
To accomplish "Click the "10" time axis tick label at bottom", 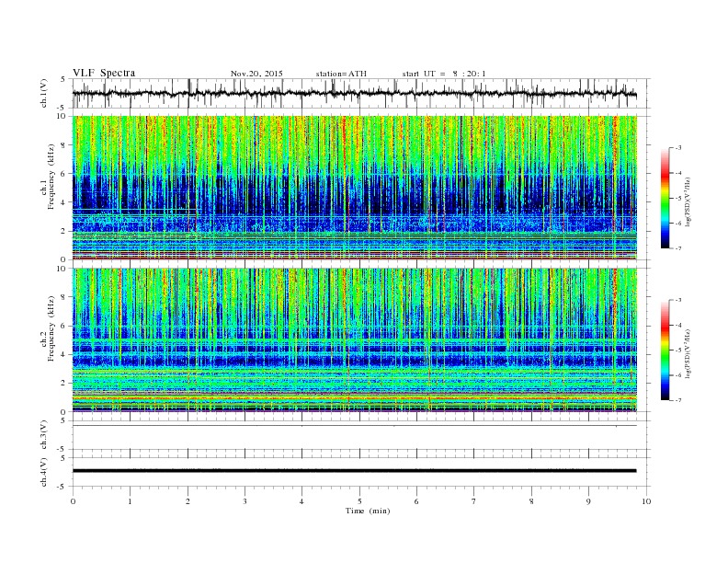I will coord(646,501).
